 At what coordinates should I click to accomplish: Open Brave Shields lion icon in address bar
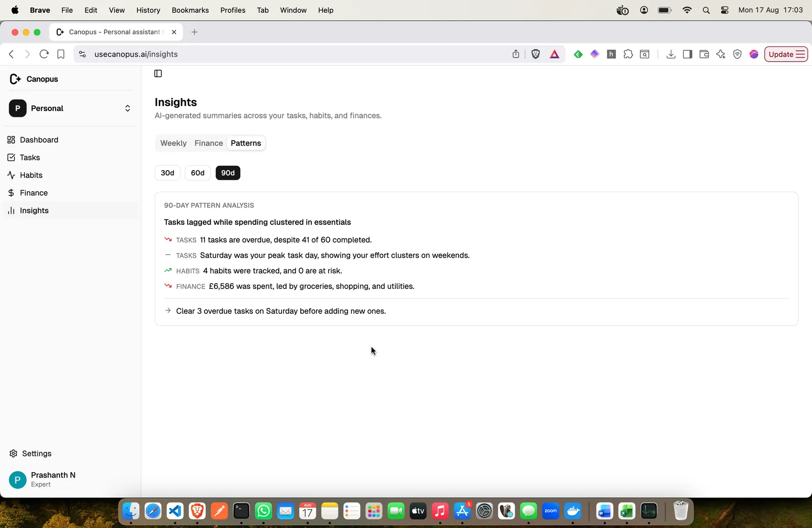(536, 54)
